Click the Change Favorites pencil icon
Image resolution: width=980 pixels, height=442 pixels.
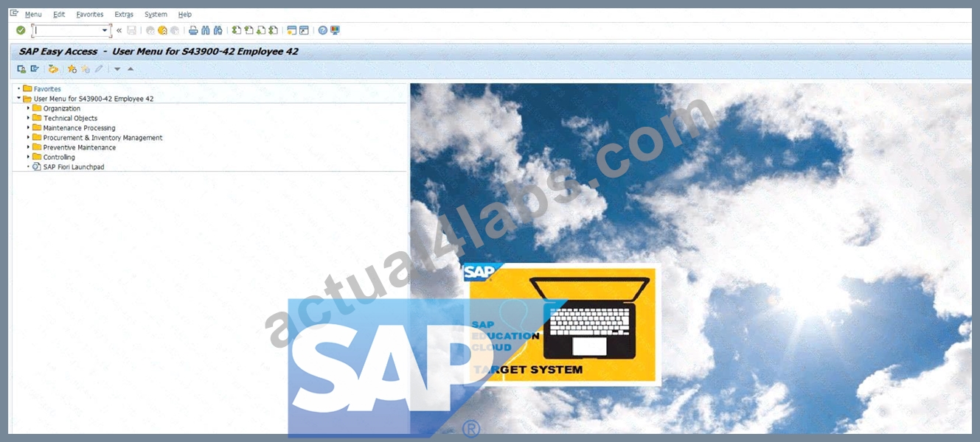(99, 69)
